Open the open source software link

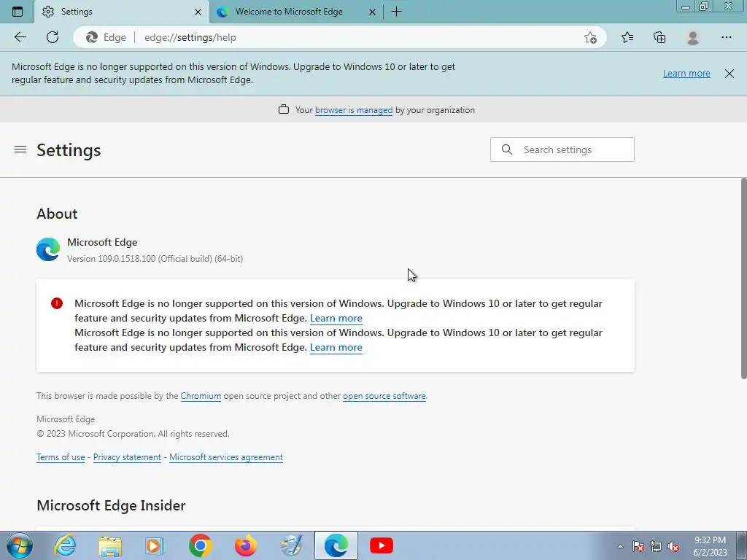(384, 396)
